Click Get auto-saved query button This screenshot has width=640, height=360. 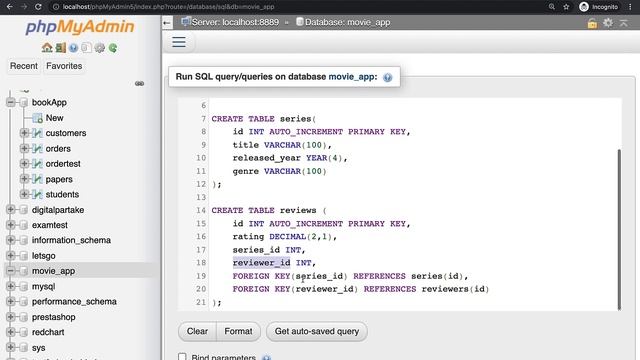[x=317, y=331]
